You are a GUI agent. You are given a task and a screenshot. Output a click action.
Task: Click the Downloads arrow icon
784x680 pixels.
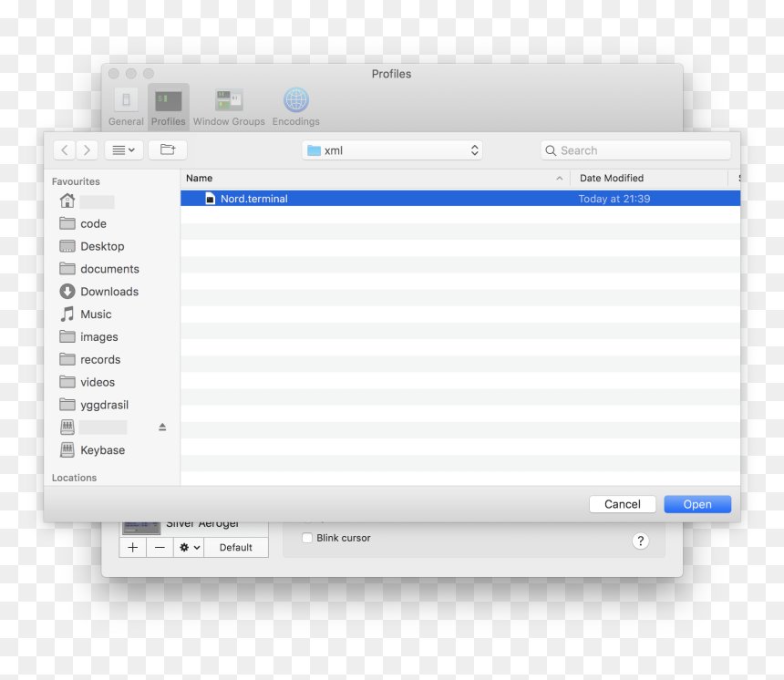tap(67, 292)
